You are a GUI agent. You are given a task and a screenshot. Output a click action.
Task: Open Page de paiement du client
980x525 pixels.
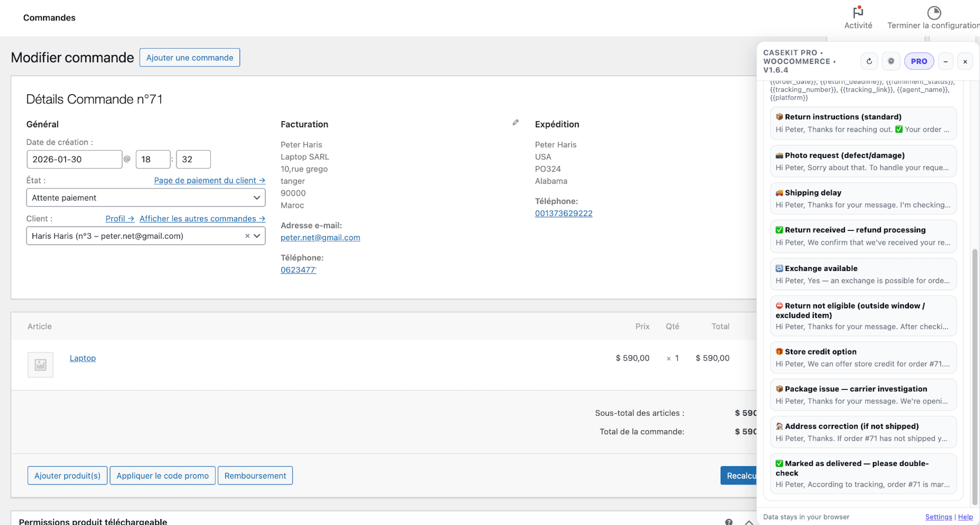point(209,180)
